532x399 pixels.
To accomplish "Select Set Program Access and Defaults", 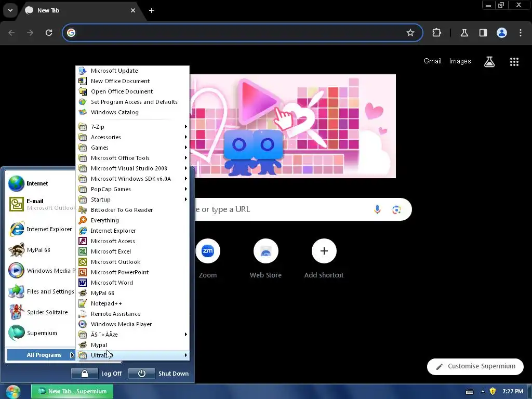I will tap(132, 102).
